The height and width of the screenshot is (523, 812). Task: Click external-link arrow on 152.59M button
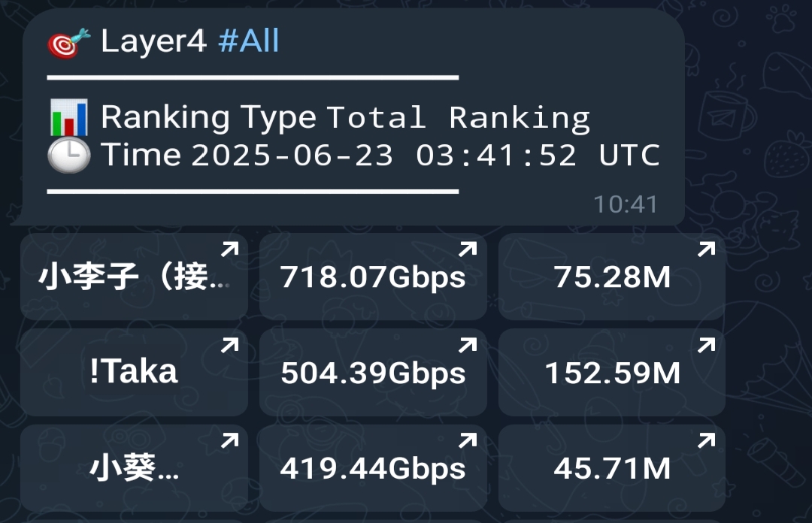(706, 345)
